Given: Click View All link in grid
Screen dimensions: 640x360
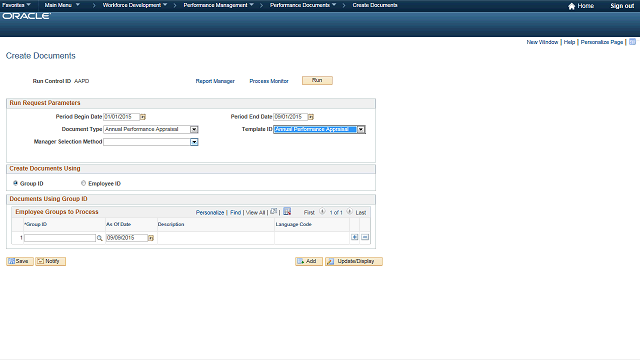Looking at the screenshot, I should pyautogui.click(x=256, y=213).
